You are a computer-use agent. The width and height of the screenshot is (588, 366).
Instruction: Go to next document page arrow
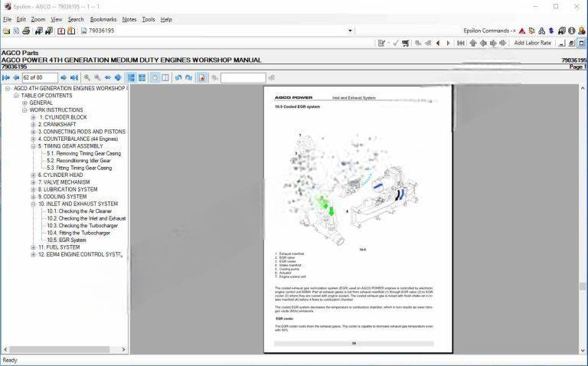pyautogui.click(x=64, y=77)
